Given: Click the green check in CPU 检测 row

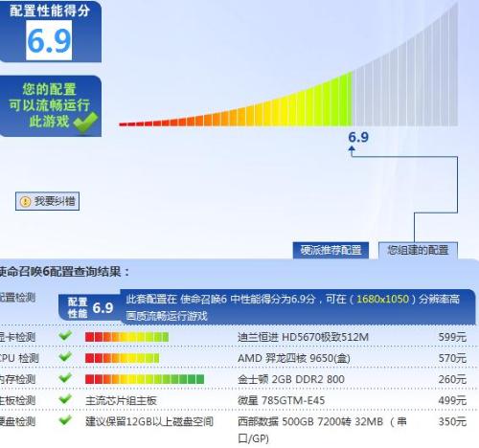Looking at the screenshot, I should (x=65, y=356).
